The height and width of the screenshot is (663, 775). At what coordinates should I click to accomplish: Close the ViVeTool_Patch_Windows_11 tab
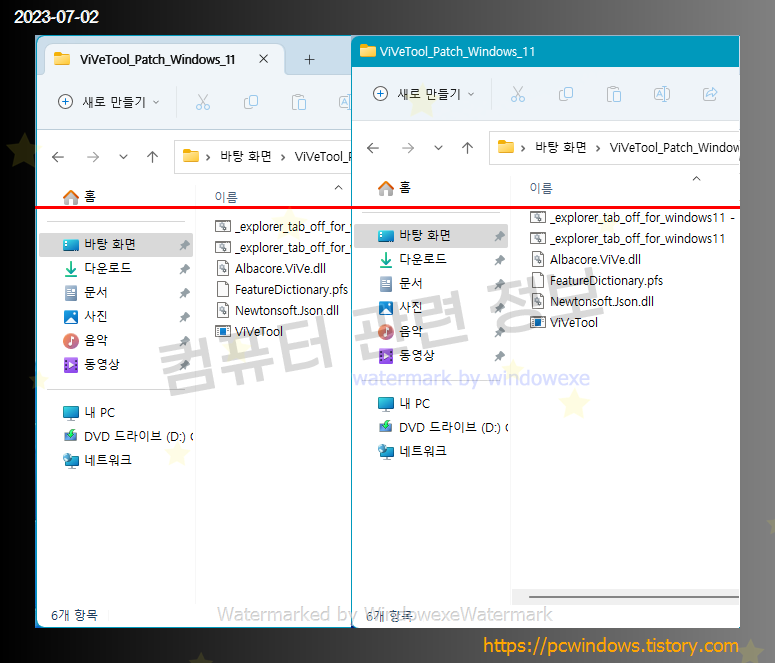pos(263,59)
